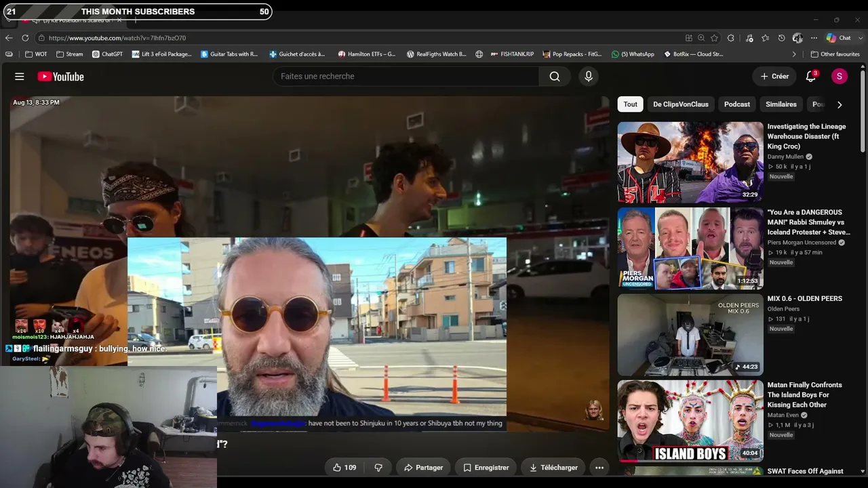Go to the YouTube home logo

pyautogui.click(x=60, y=77)
